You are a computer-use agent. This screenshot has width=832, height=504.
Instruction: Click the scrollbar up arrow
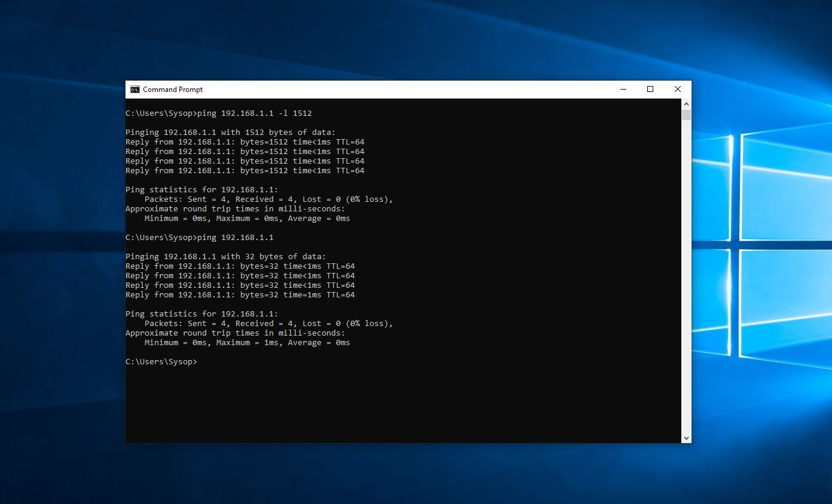[x=686, y=103]
